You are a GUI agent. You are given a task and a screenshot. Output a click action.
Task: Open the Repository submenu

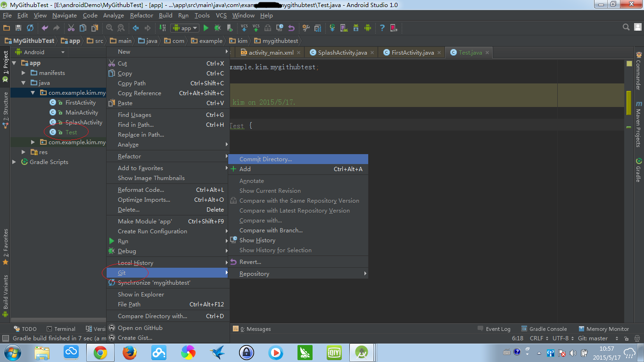point(298,274)
